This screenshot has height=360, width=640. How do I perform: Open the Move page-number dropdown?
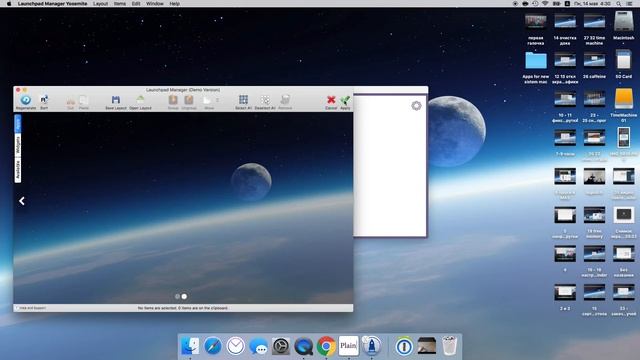click(x=218, y=100)
